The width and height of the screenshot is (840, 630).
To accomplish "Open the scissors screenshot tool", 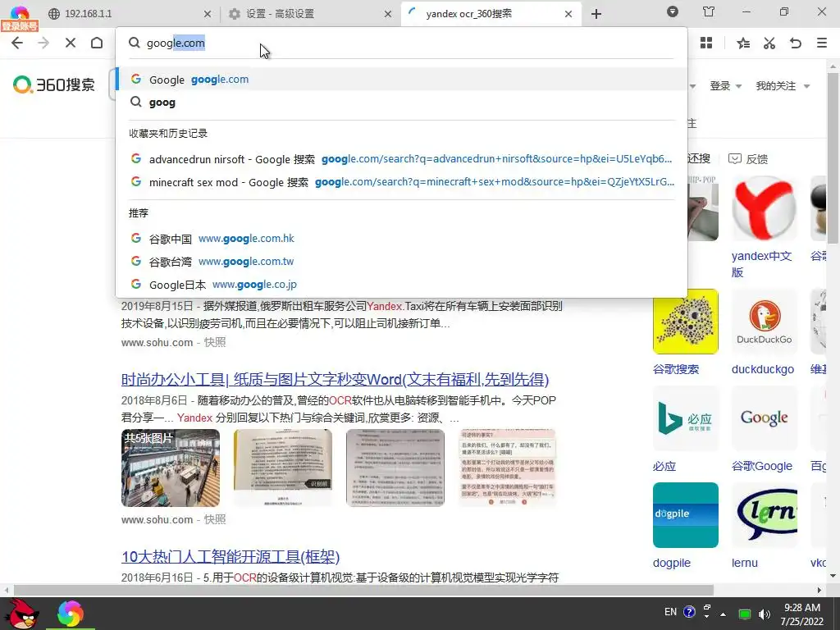I will (769, 43).
